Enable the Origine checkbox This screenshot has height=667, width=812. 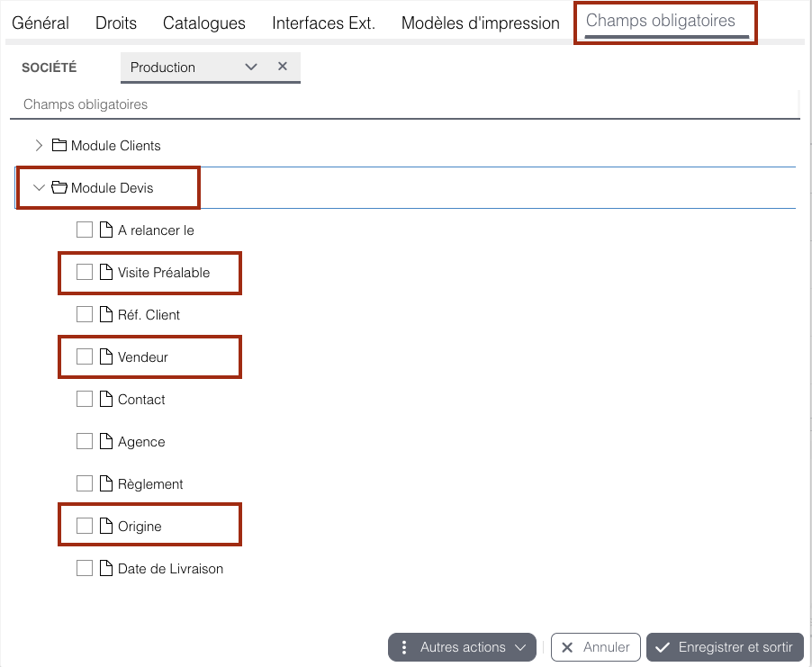pos(85,526)
